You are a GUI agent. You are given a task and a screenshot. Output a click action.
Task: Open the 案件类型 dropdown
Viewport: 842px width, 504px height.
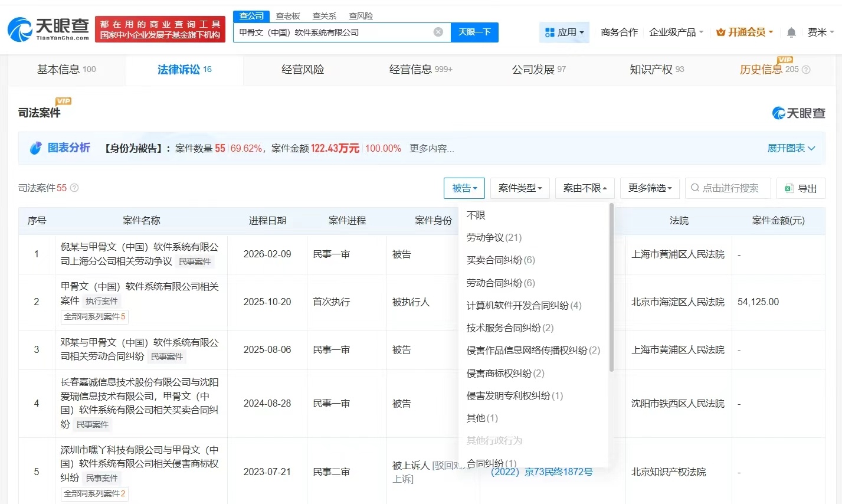click(x=519, y=188)
